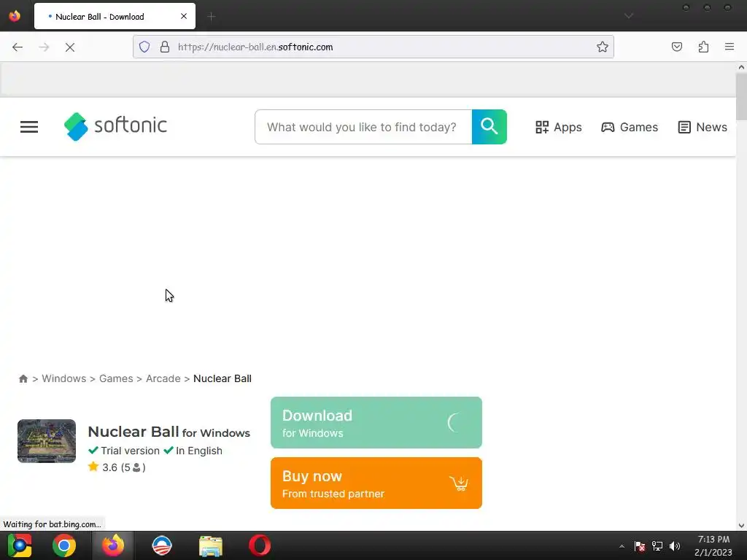Click the forward navigation arrow

click(44, 47)
